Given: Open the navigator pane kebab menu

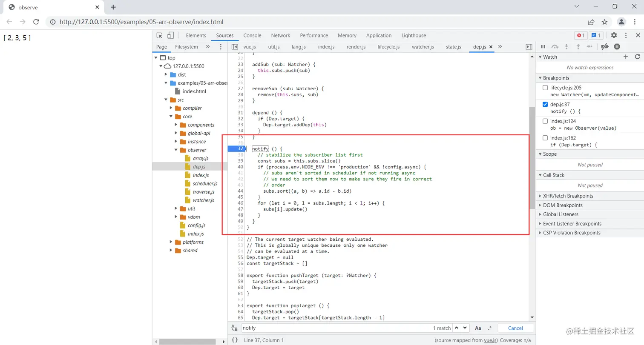Looking at the screenshot, I should (221, 47).
